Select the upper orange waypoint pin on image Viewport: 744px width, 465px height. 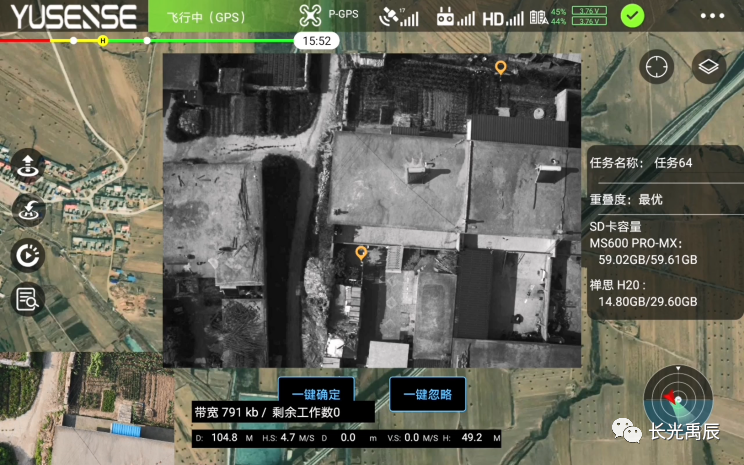[x=501, y=68]
